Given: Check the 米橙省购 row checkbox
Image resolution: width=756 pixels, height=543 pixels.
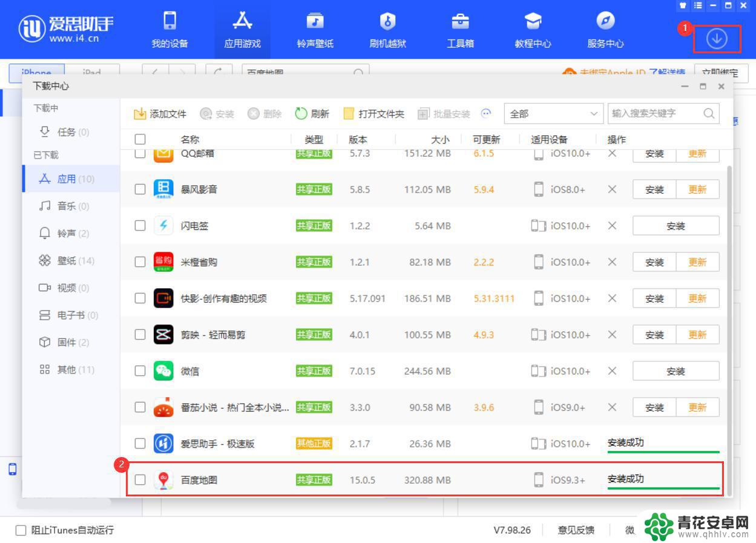Looking at the screenshot, I should 140,262.
